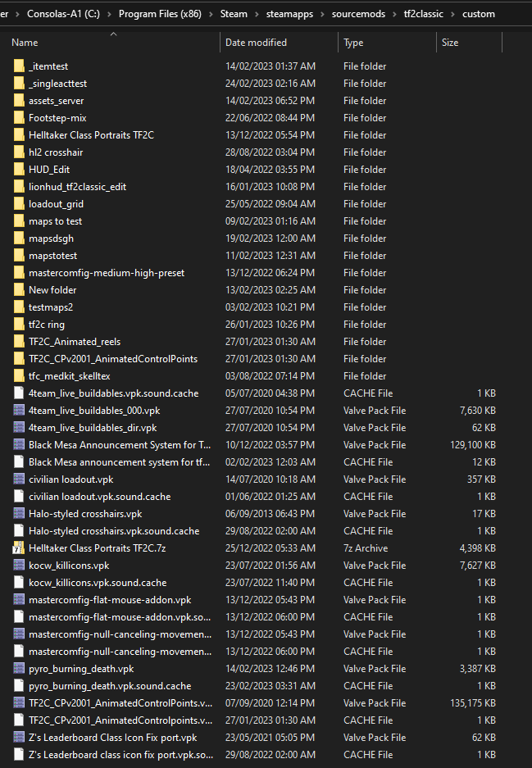Toggle the sort arrow above Name column

114,34
